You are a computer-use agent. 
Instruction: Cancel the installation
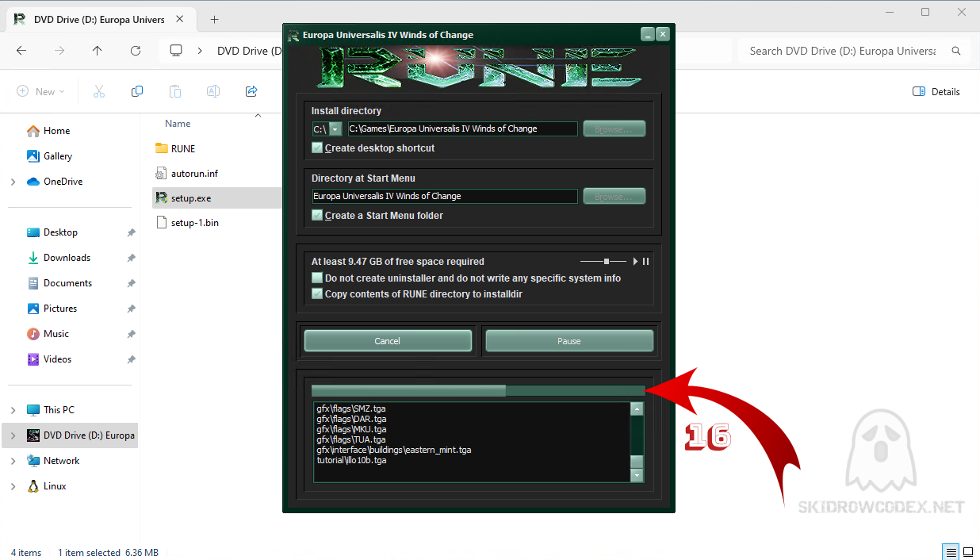[x=388, y=341]
